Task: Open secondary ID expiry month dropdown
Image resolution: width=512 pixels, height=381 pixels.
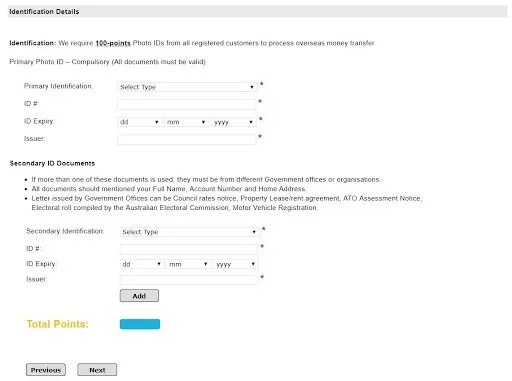Action: click(188, 264)
